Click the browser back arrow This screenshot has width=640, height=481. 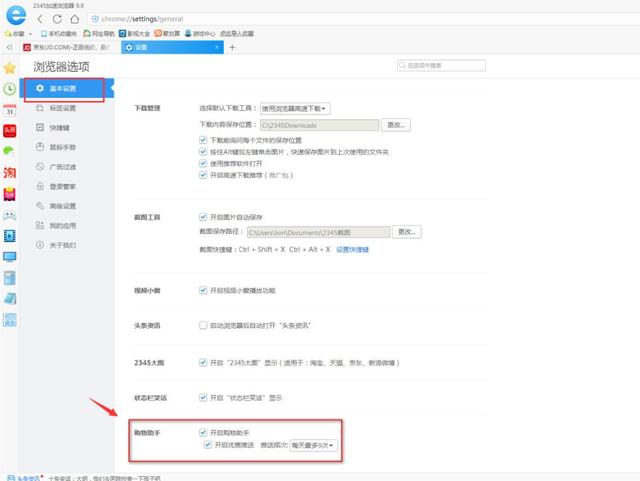[40, 19]
